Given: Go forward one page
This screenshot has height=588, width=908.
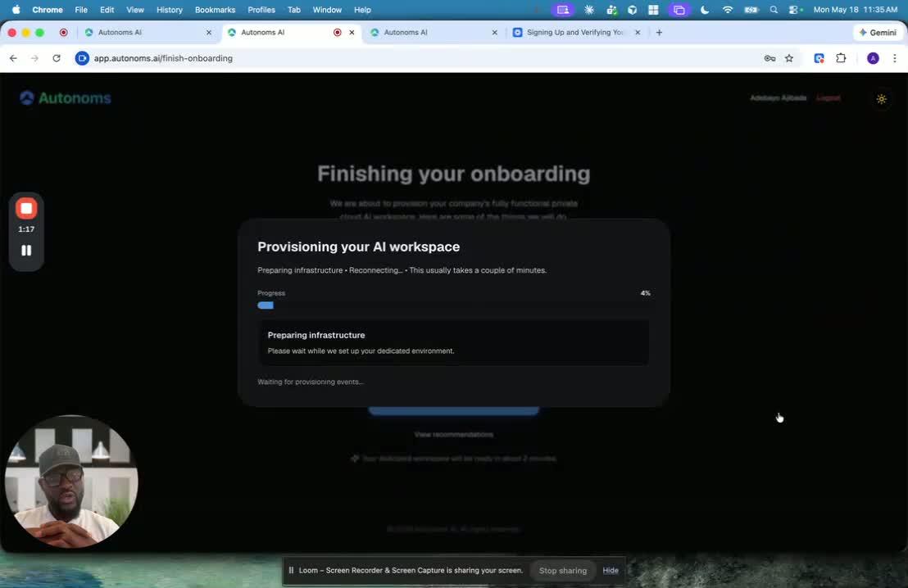Looking at the screenshot, I should [x=34, y=58].
